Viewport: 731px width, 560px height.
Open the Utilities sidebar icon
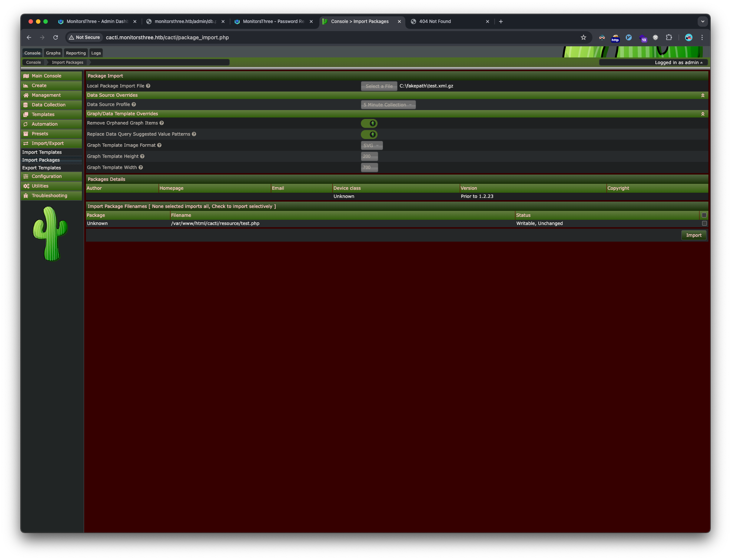(25, 186)
